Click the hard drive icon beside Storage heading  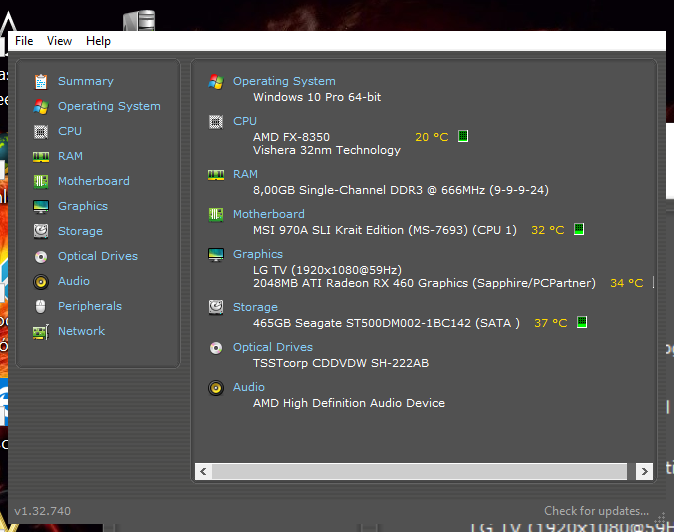coord(216,308)
